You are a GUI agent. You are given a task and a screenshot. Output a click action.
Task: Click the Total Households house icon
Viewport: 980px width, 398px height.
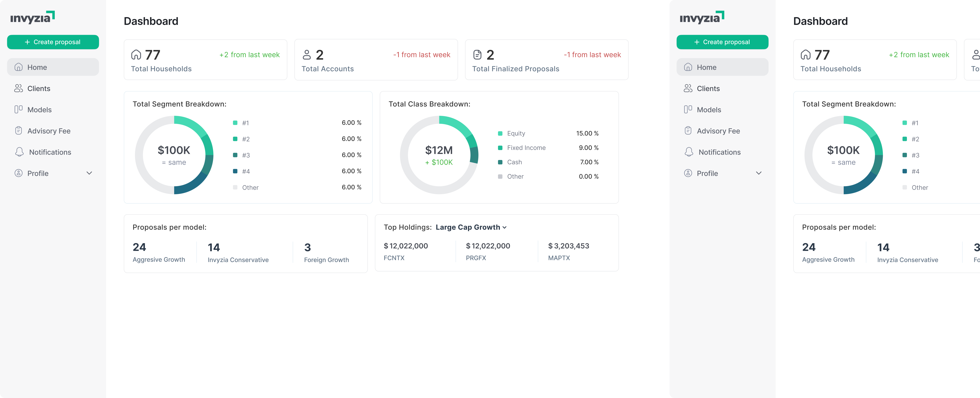tap(136, 55)
